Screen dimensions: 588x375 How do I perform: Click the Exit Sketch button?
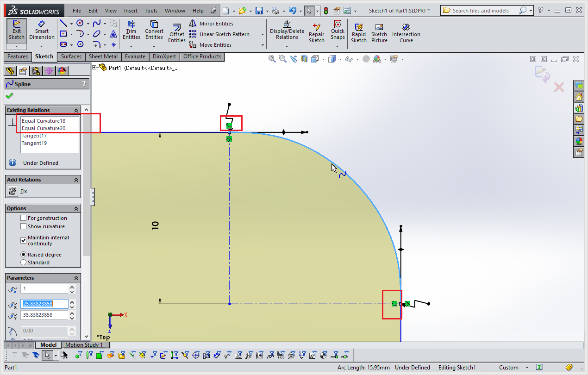point(17,31)
